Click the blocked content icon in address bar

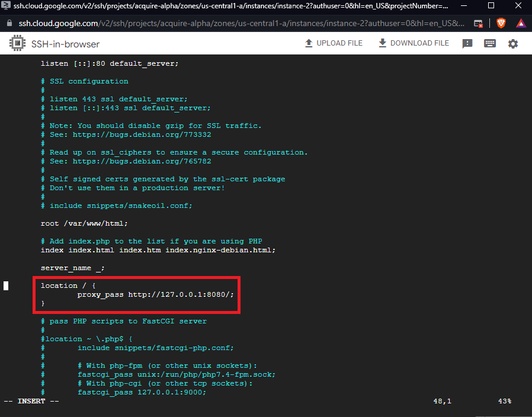[x=479, y=23]
